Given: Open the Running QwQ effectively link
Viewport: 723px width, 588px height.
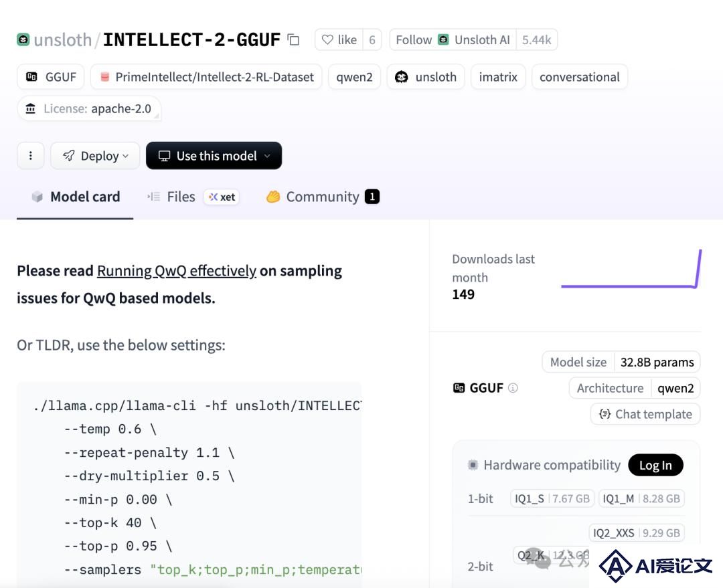Looking at the screenshot, I should point(177,271).
